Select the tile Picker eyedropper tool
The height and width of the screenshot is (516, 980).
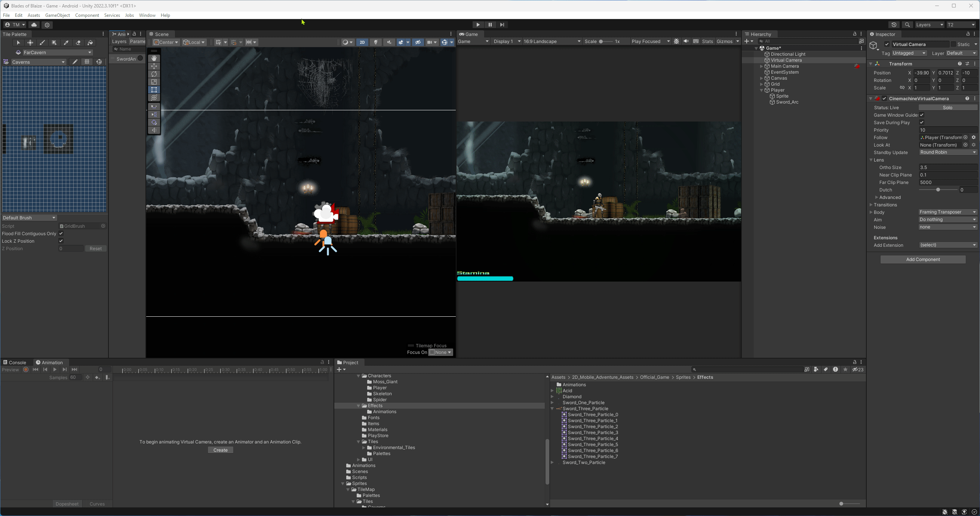(66, 43)
